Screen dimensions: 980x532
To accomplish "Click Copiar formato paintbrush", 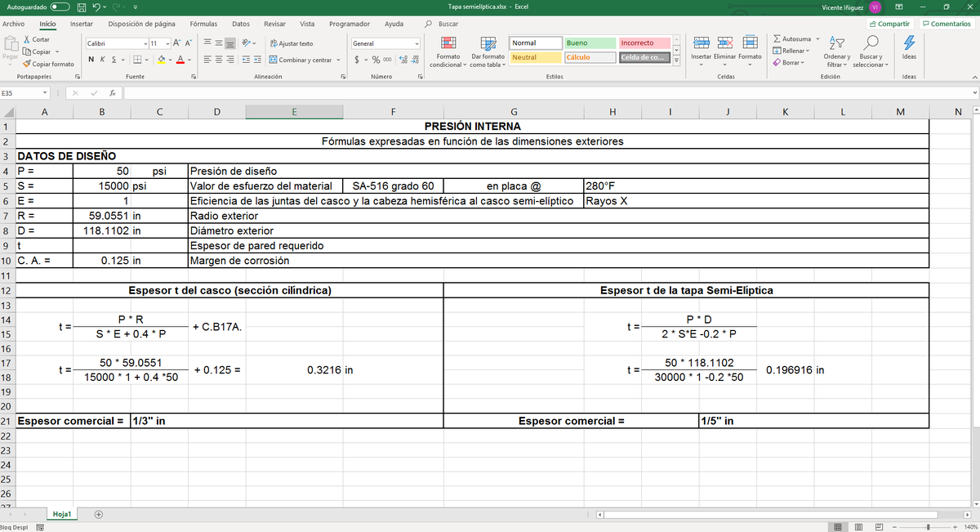I will click(49, 64).
